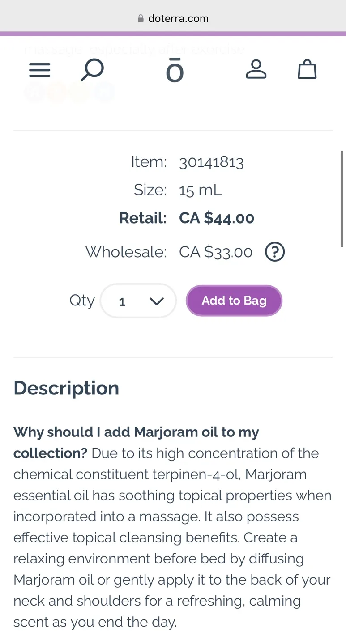
Task: Click the padlock beside doterra.com
Action: point(140,18)
